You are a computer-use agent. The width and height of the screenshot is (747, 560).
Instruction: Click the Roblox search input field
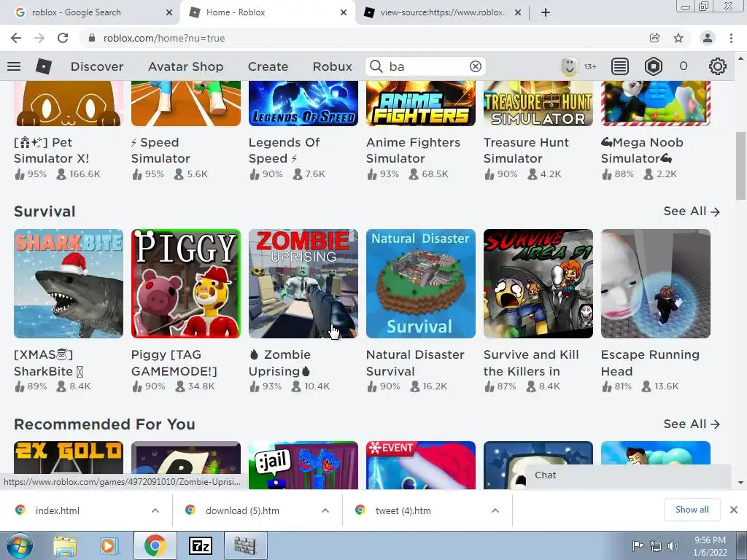tap(426, 66)
